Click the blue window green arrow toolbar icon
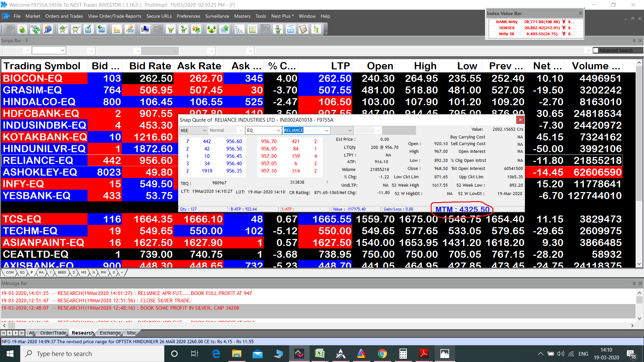 point(101,29)
